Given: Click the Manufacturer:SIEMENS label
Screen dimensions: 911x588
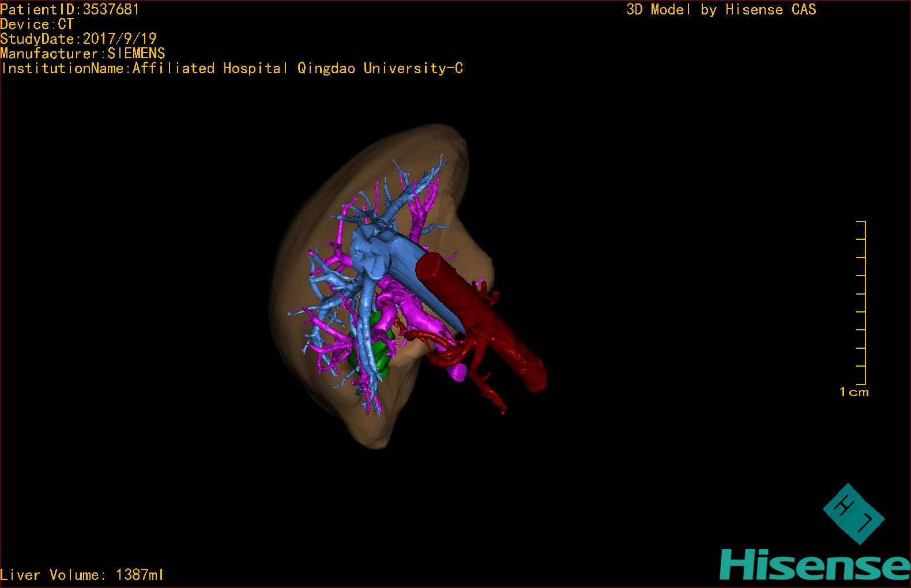Looking at the screenshot, I should [x=82, y=54].
